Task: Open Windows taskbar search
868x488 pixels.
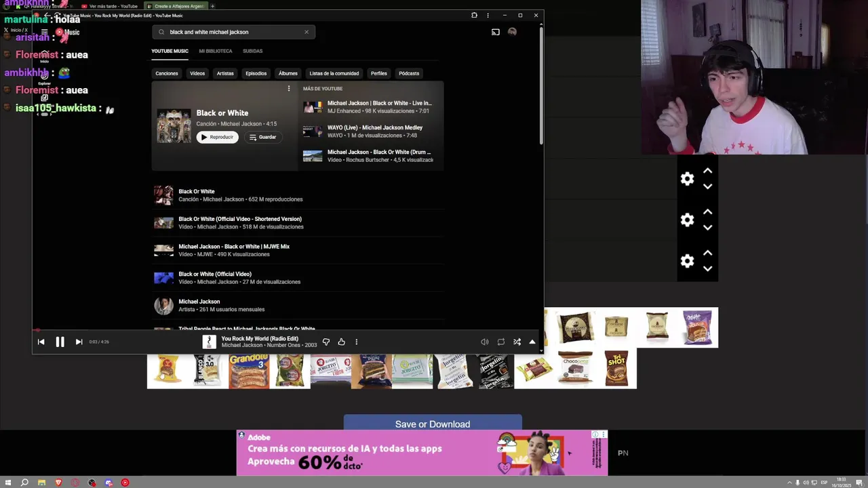Action: click(24, 483)
